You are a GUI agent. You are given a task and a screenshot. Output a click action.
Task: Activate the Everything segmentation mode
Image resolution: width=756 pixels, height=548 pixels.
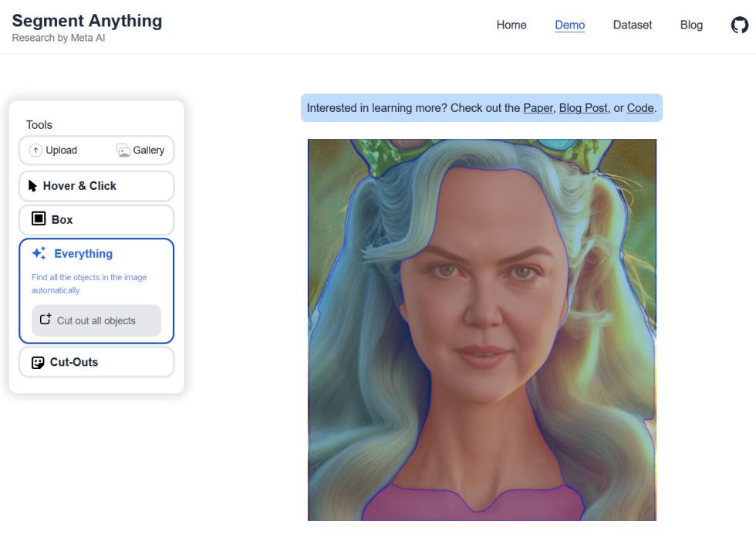(x=83, y=253)
